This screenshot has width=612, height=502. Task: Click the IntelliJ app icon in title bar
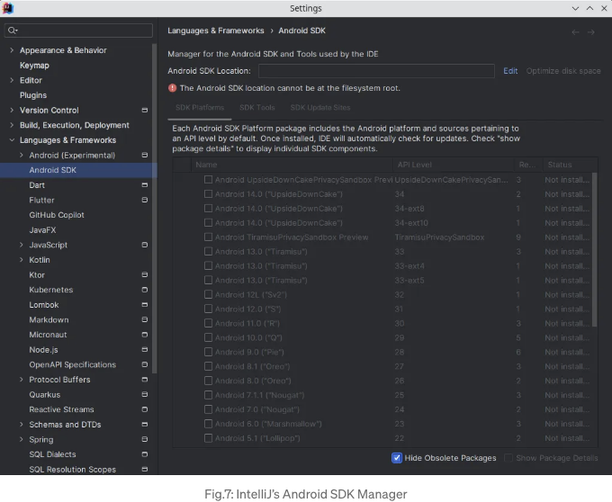click(x=8, y=8)
